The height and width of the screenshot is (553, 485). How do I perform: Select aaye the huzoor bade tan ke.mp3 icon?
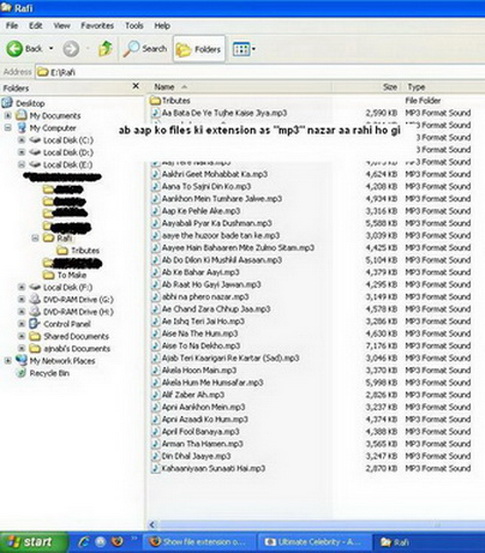(155, 235)
